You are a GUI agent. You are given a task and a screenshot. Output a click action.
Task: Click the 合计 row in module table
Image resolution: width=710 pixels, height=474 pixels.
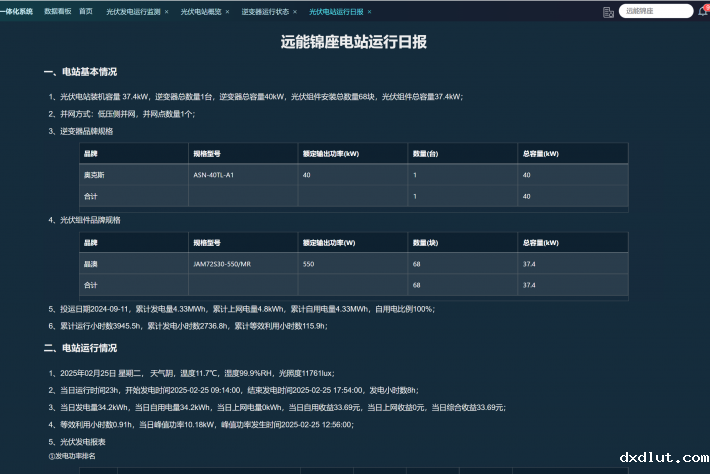(x=354, y=285)
